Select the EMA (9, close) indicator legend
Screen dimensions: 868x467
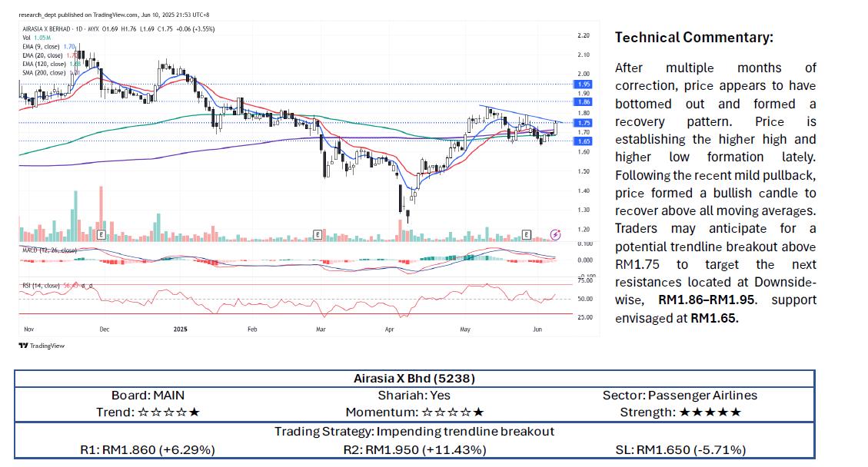tap(48, 47)
